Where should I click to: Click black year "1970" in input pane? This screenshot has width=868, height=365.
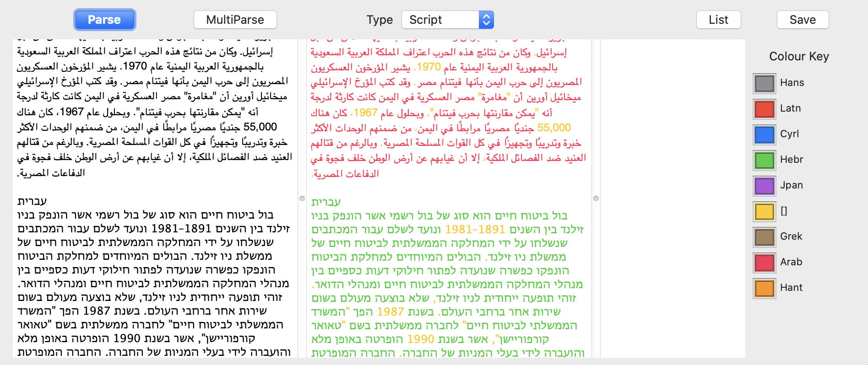tap(135, 66)
